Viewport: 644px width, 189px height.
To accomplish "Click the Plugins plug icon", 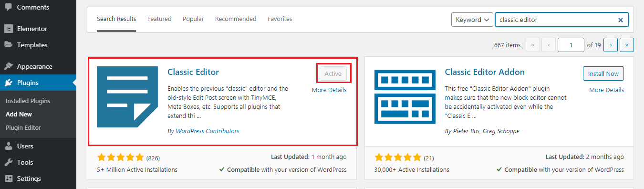I will pyautogui.click(x=9, y=83).
